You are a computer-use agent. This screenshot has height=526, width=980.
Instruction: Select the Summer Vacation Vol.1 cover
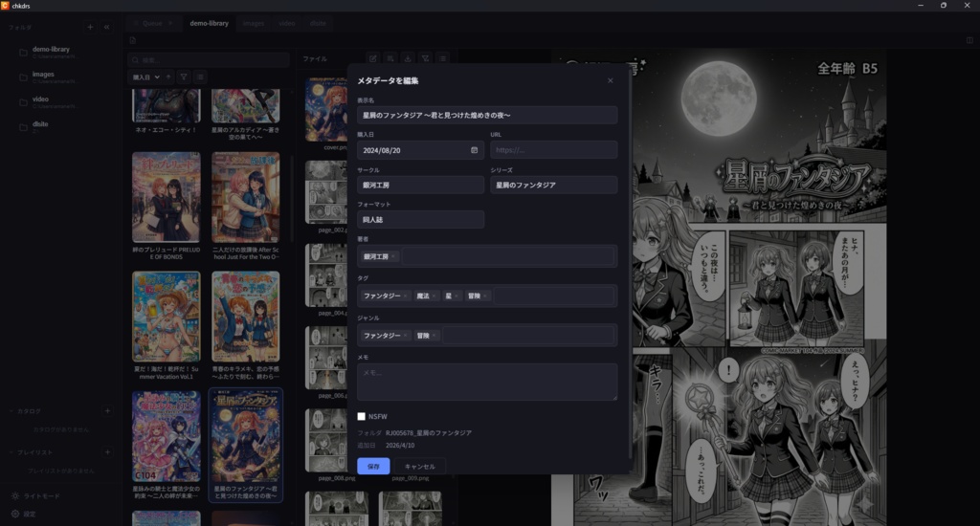tap(167, 317)
